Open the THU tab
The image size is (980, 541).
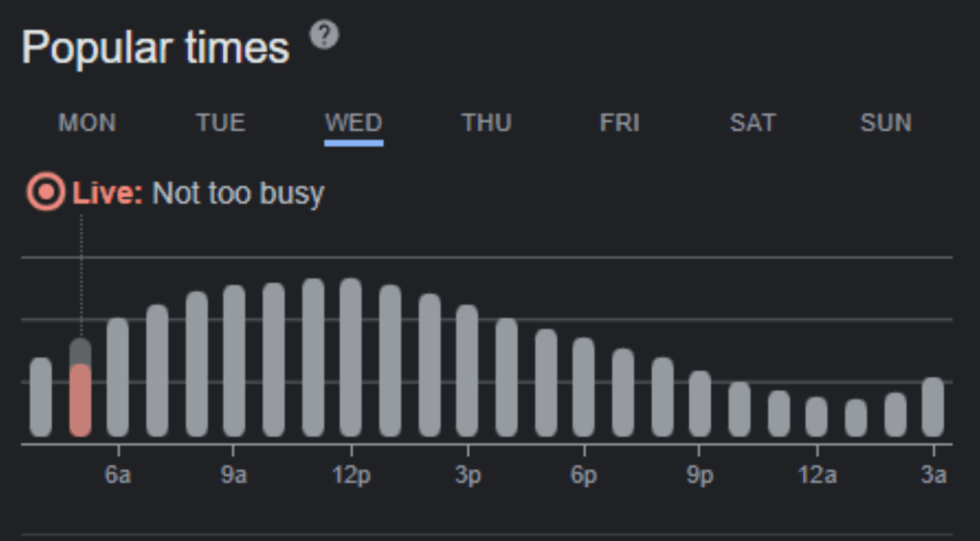coord(486,123)
